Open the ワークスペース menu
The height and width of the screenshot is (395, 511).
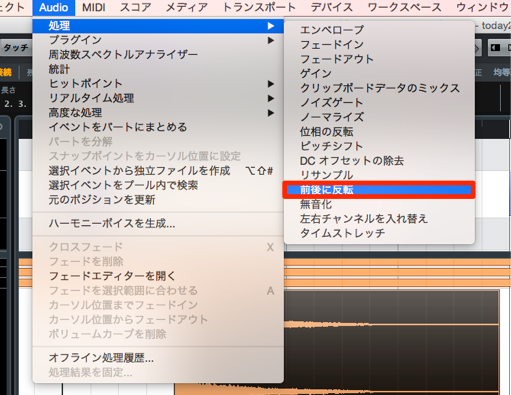404,7
